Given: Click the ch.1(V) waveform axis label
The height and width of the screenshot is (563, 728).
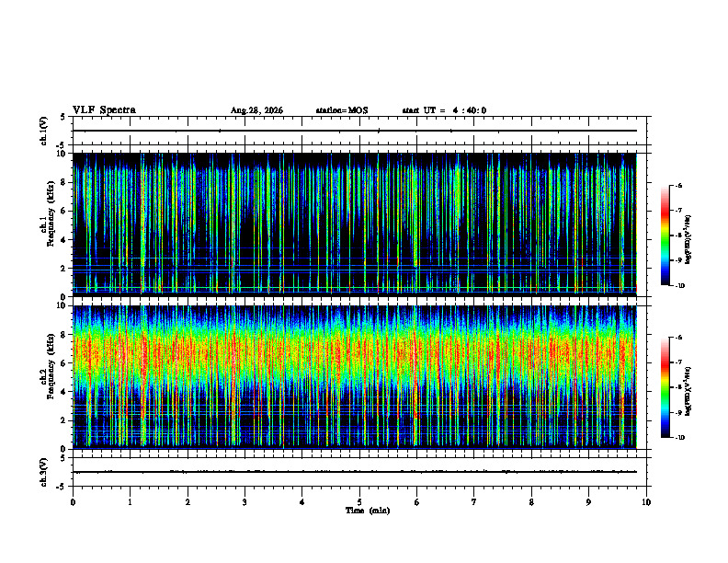Looking at the screenshot, I should [x=44, y=131].
